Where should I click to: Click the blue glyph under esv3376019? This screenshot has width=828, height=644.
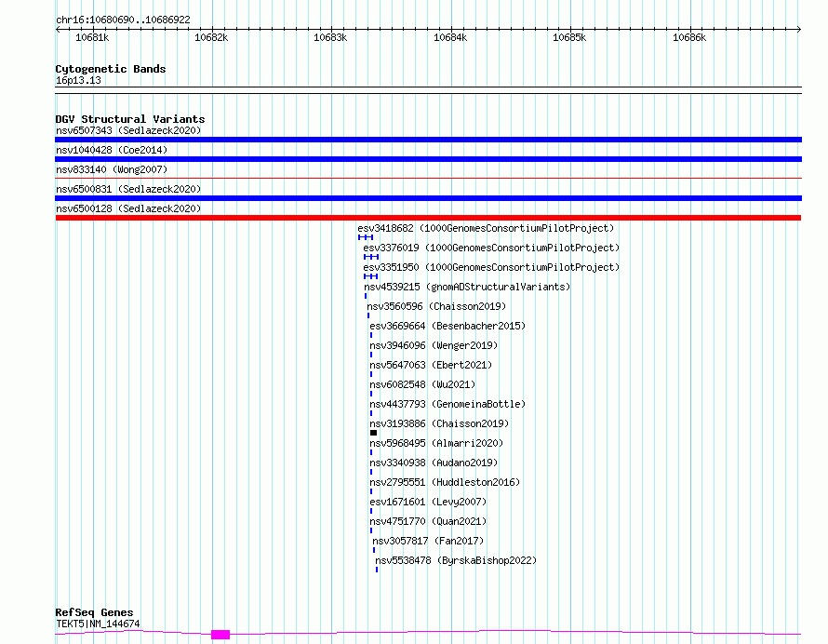click(x=371, y=257)
